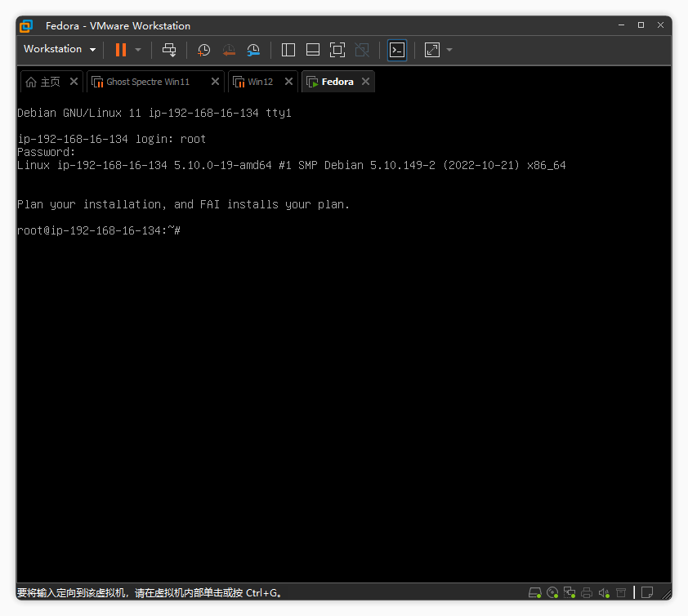This screenshot has width=688, height=616.
Task: Click the CD/DVD drive status icon
Action: 552,593
